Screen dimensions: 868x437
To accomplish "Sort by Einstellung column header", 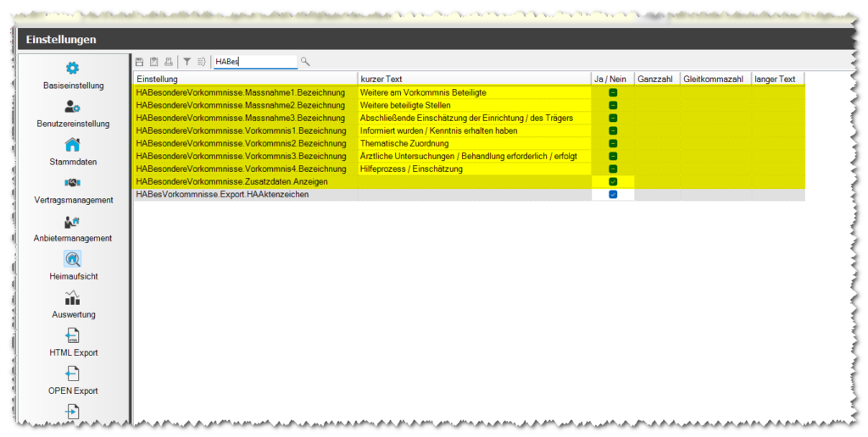I will (246, 79).
